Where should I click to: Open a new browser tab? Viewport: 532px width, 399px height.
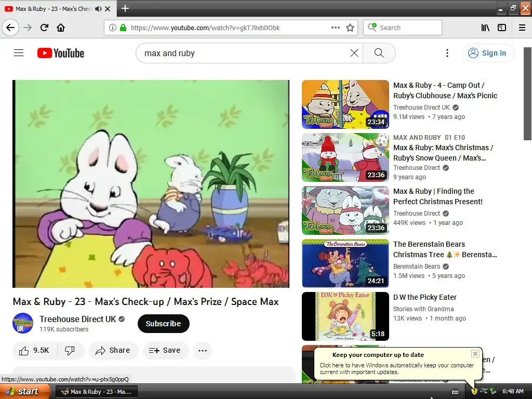[125, 8]
